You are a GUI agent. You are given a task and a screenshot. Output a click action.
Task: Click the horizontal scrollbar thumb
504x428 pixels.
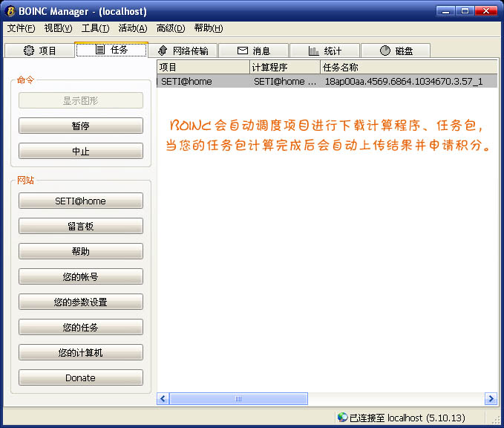[x=238, y=399]
